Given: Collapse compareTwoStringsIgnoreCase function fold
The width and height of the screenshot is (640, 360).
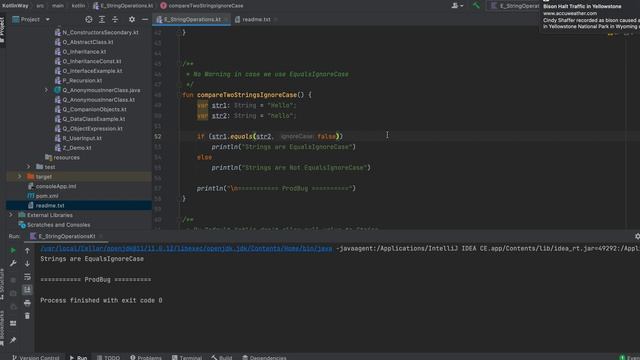Looking at the screenshot, I should (180, 95).
